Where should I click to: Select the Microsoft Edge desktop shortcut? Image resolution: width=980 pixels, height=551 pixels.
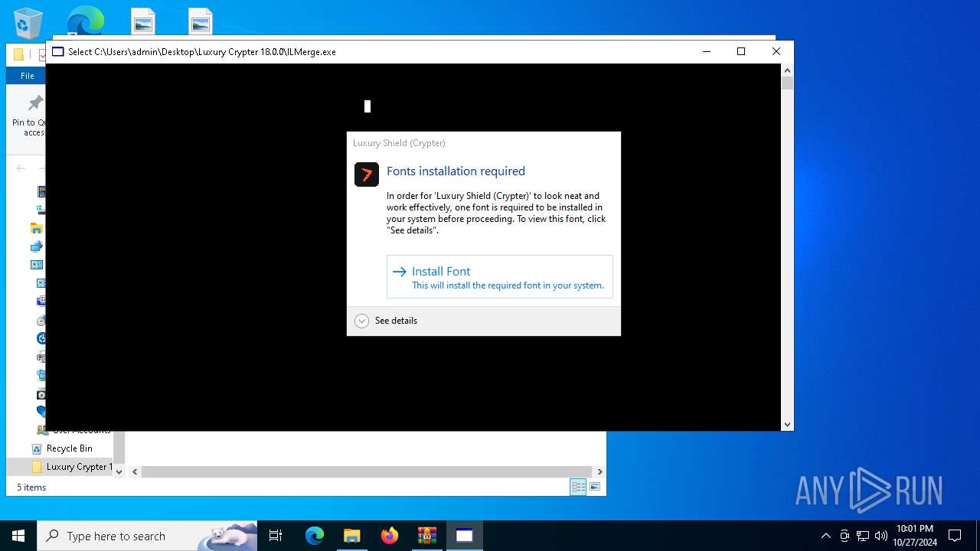(85, 20)
